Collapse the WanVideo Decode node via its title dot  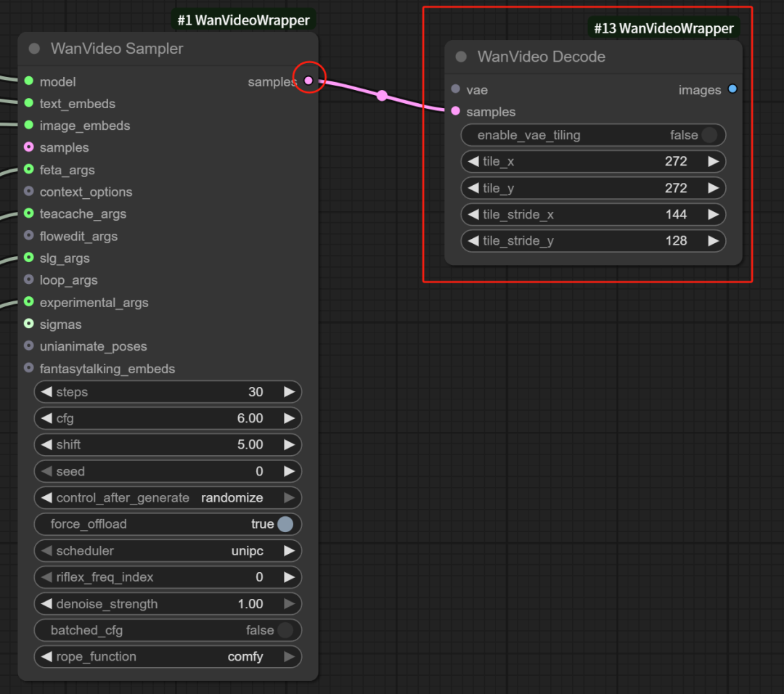coord(461,57)
